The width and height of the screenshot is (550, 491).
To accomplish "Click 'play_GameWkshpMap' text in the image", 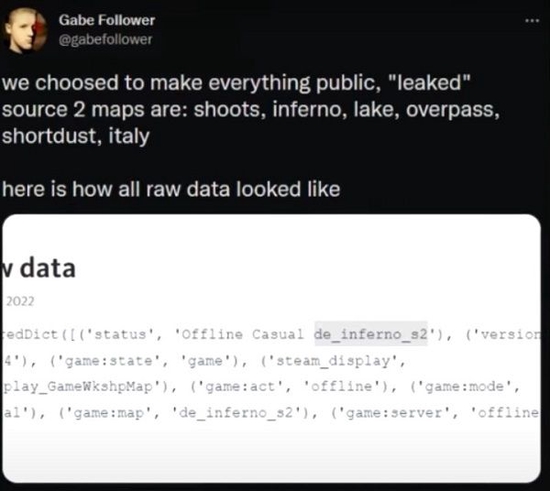I will tap(78, 386).
